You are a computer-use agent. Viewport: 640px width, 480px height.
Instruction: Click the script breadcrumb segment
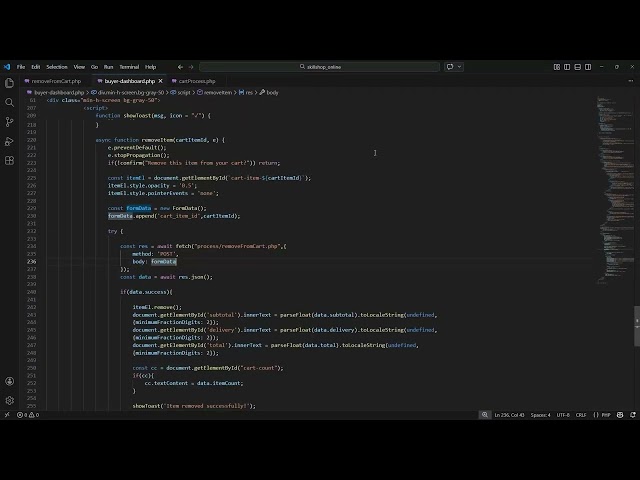[184, 93]
